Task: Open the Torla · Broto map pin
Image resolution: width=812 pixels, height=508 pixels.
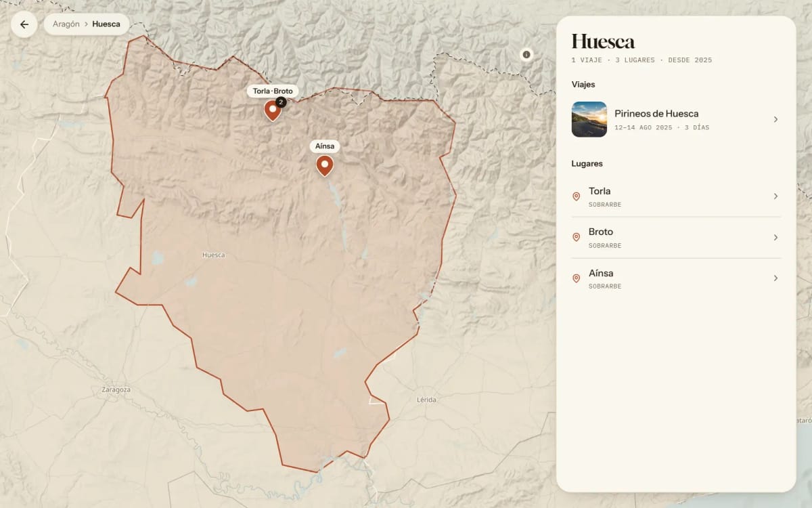Action: [273, 110]
